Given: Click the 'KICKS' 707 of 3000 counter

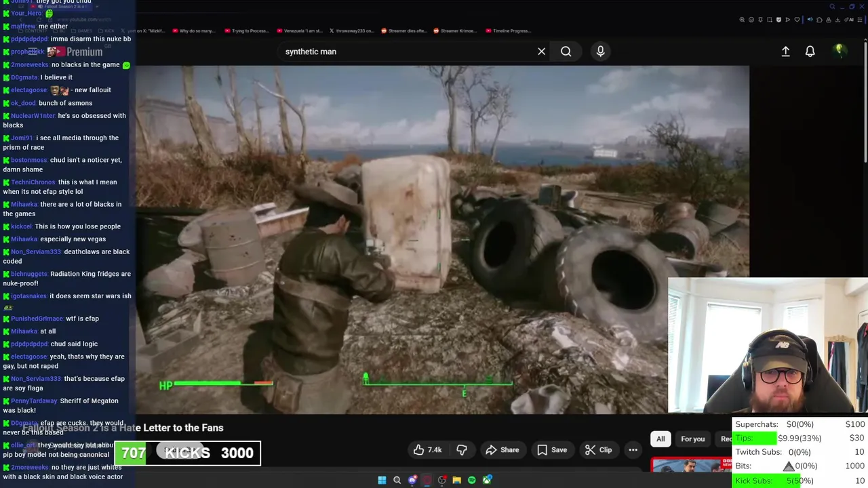Looking at the screenshot, I should click(187, 453).
